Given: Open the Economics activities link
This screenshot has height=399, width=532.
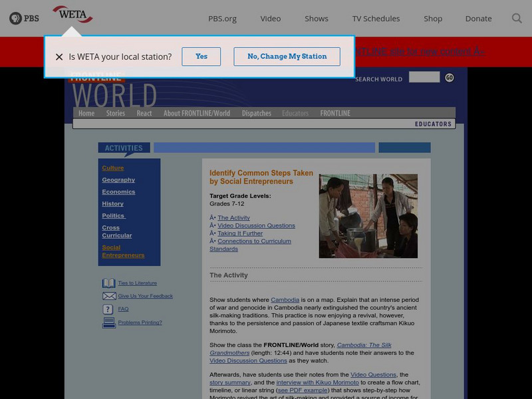Looking at the screenshot, I should point(118,192).
